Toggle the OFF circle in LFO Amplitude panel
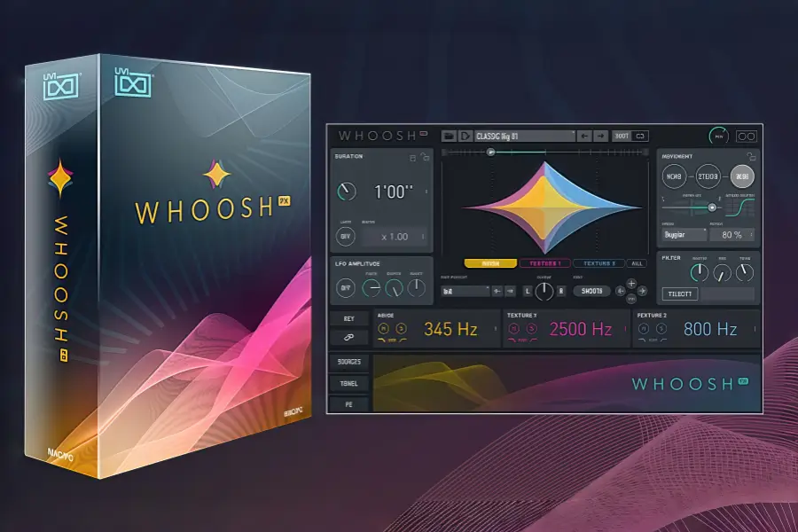The width and height of the screenshot is (798, 532). pos(346,288)
